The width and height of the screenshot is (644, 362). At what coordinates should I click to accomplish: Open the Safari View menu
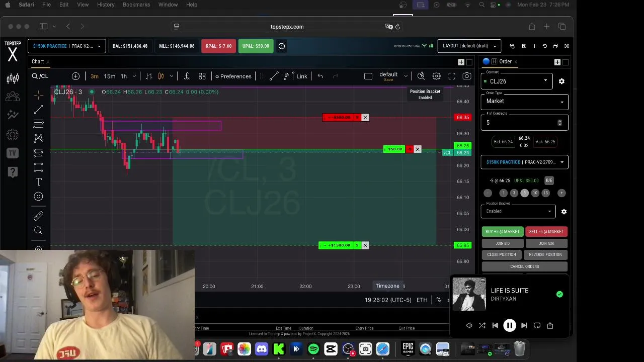[x=83, y=5]
